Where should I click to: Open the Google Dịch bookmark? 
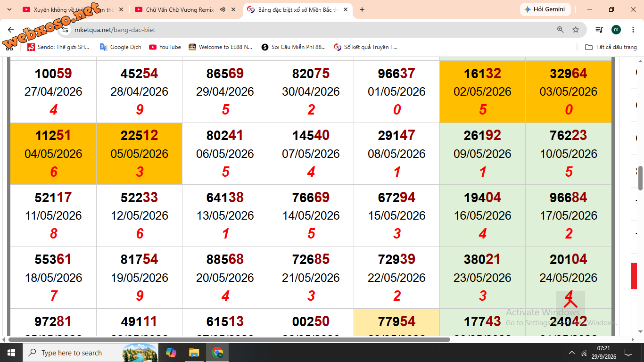[x=121, y=47]
